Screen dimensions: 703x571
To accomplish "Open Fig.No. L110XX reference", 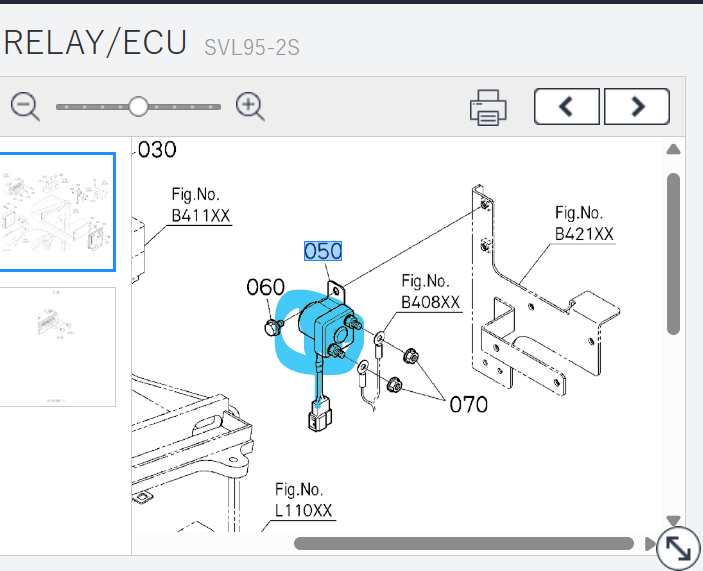I will pos(304,500).
